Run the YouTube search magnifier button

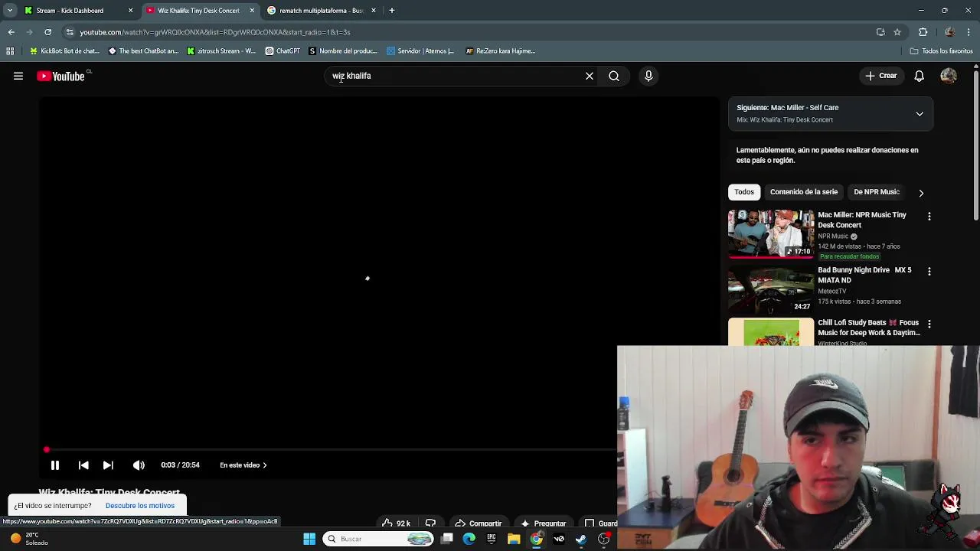click(x=614, y=76)
